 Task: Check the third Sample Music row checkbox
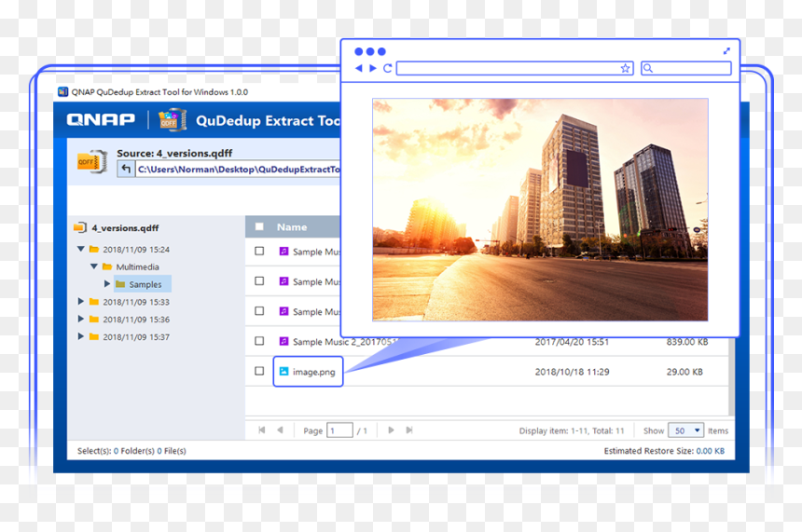coord(259,310)
